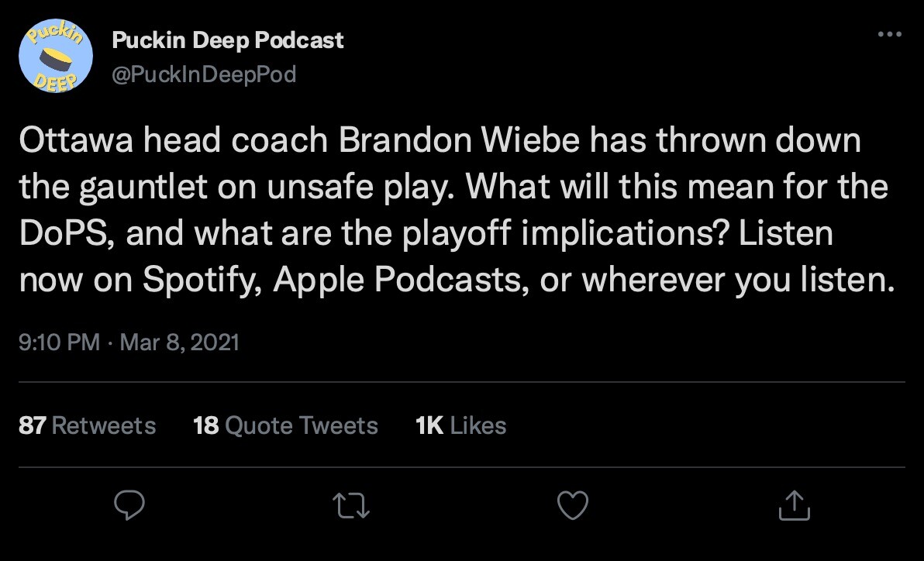The image size is (924, 561).
Task: Click the word DoPS in tweet
Action: [67, 234]
